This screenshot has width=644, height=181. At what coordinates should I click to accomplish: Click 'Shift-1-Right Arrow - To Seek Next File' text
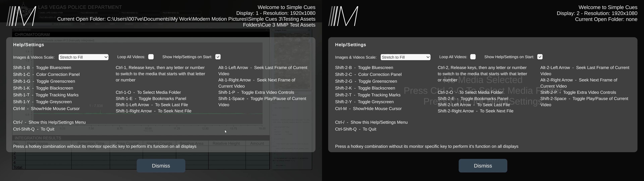[153, 111]
